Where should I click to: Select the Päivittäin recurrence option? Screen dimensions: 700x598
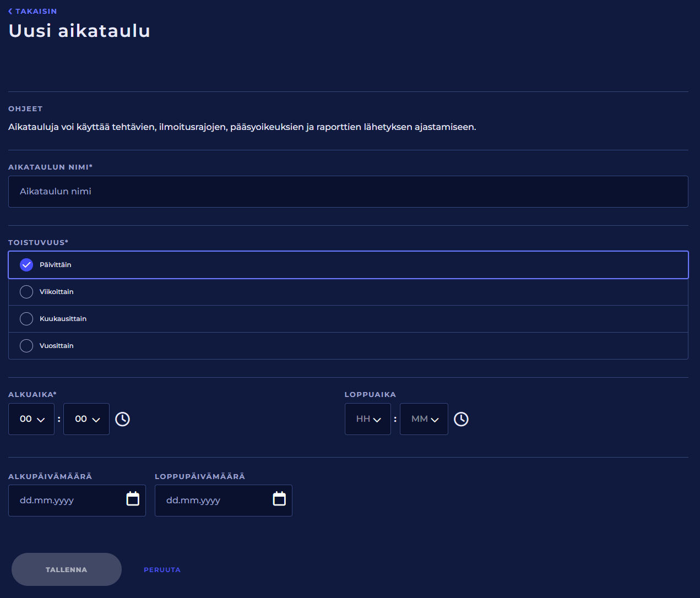coord(26,265)
